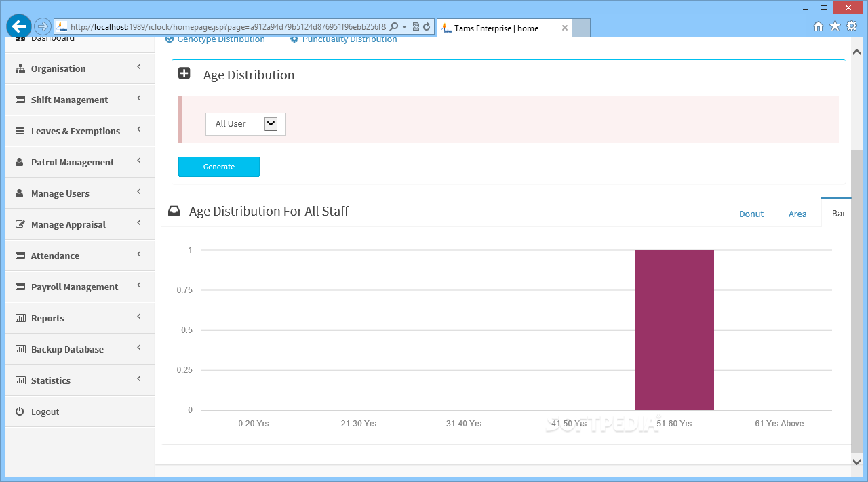Click the Punctuality Distribution gear icon
The height and width of the screenshot is (482, 868).
(x=294, y=39)
